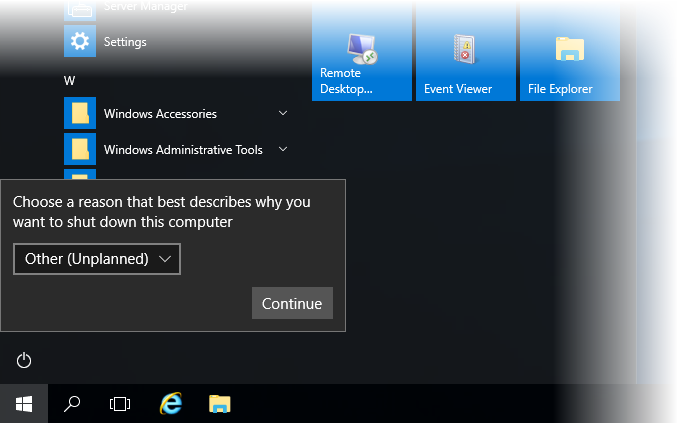678x423 pixels.
Task: Click the Windows Administrative Tools label
Action: pyautogui.click(x=183, y=150)
